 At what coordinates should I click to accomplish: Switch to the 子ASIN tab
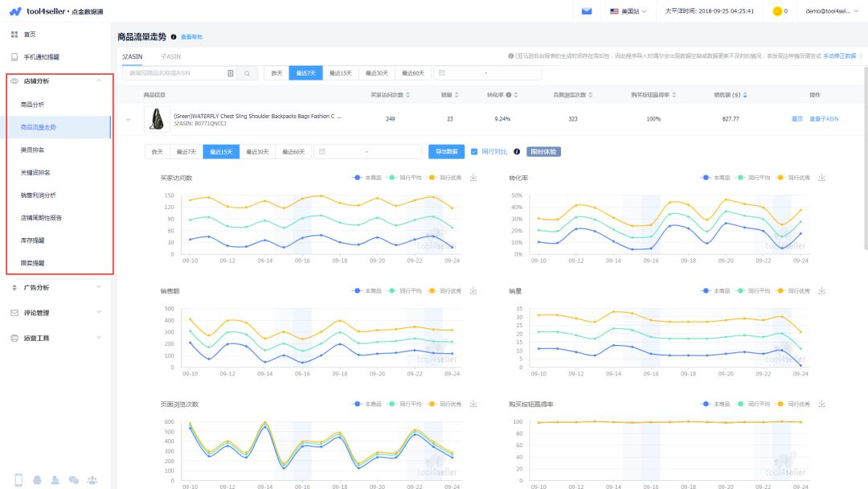tap(170, 56)
